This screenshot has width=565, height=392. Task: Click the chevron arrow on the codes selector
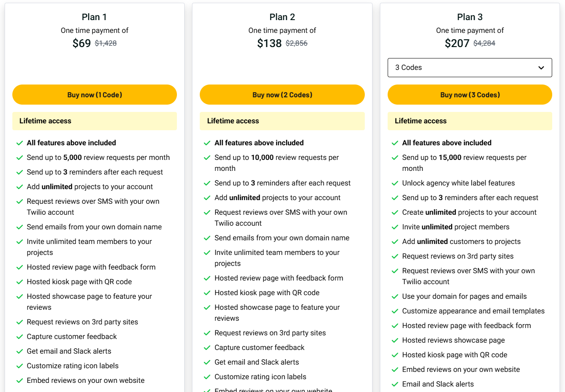541,68
